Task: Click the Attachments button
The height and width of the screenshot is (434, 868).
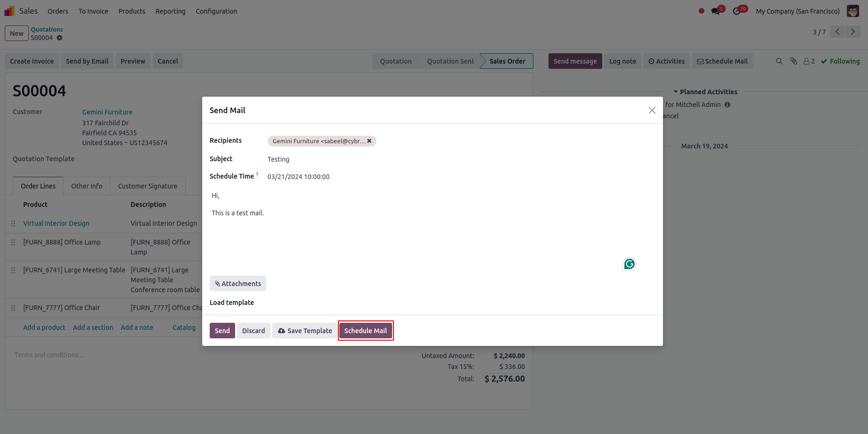Action: coord(238,284)
